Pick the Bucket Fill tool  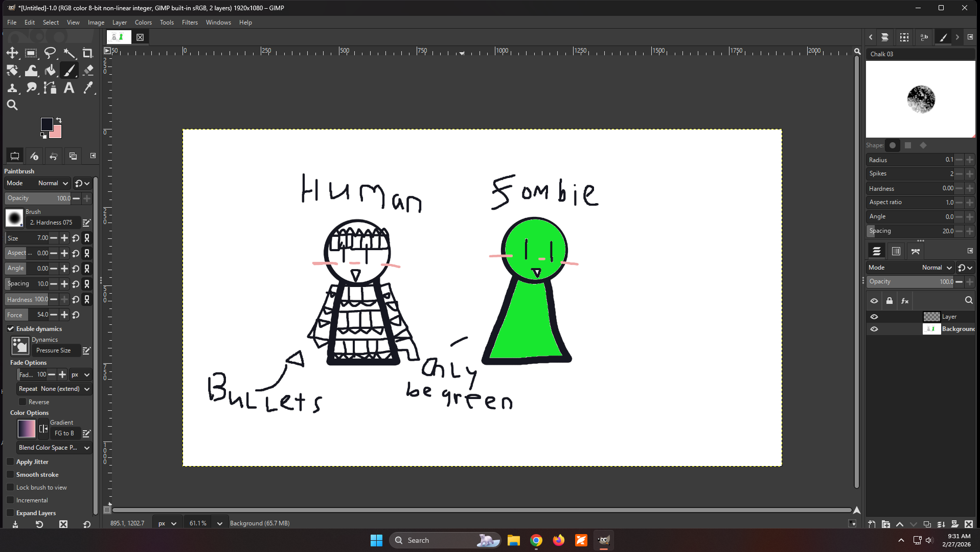(50, 70)
